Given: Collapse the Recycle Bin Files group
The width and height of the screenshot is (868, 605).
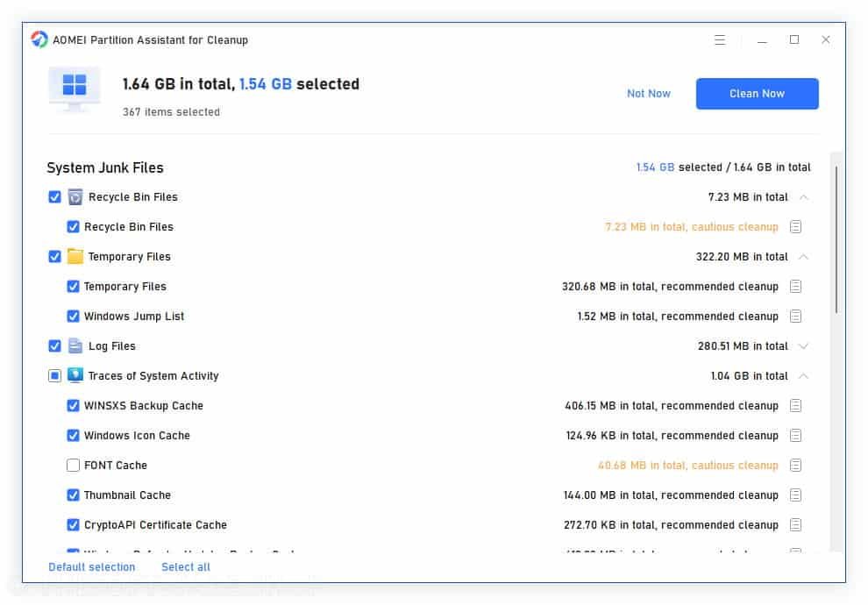Looking at the screenshot, I should click(x=804, y=197).
